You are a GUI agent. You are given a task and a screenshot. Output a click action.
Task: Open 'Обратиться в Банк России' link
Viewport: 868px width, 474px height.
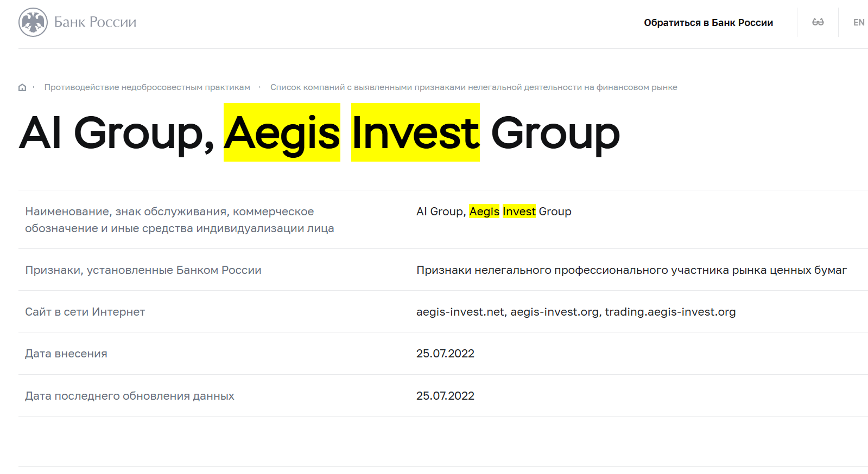click(708, 22)
